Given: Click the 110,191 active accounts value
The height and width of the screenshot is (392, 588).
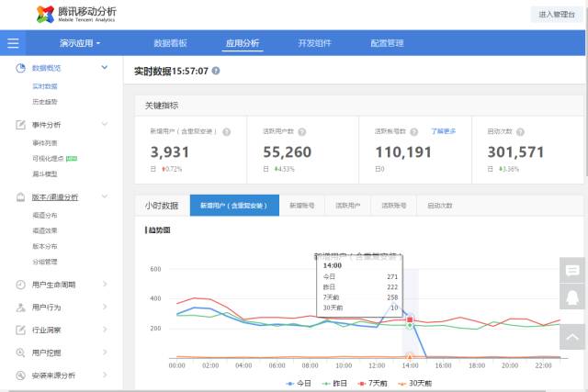Looking at the screenshot, I should pos(403,152).
